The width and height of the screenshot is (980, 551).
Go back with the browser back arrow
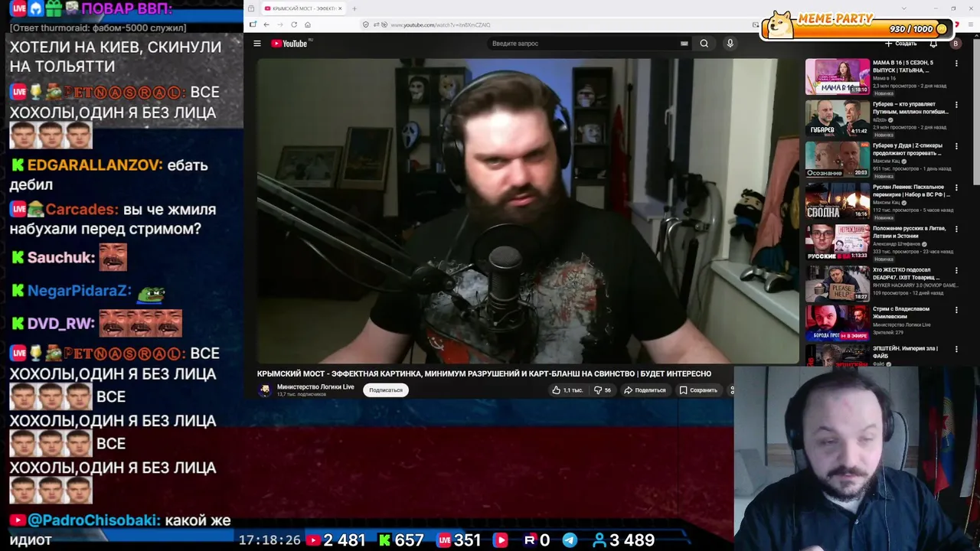pyautogui.click(x=266, y=24)
